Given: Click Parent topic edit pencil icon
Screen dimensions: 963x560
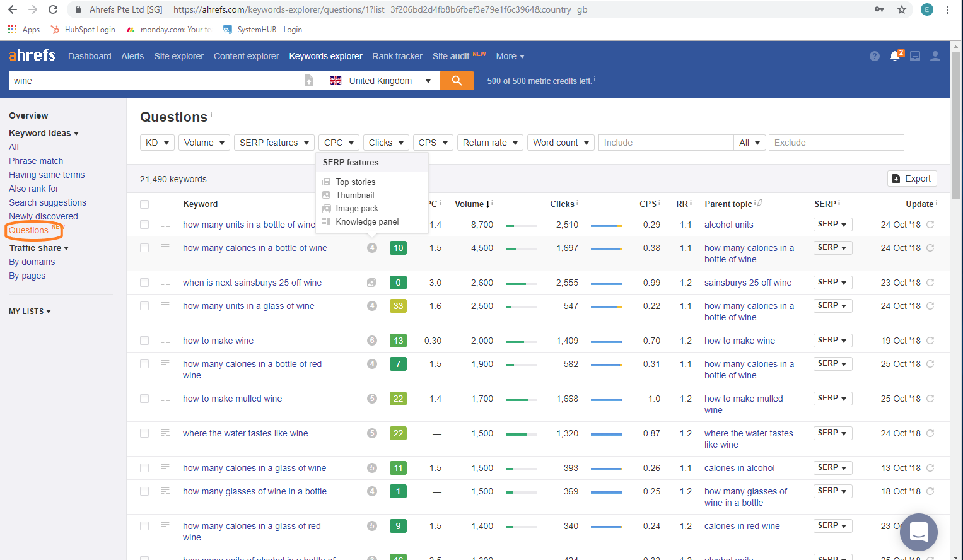Looking at the screenshot, I should [759, 203].
